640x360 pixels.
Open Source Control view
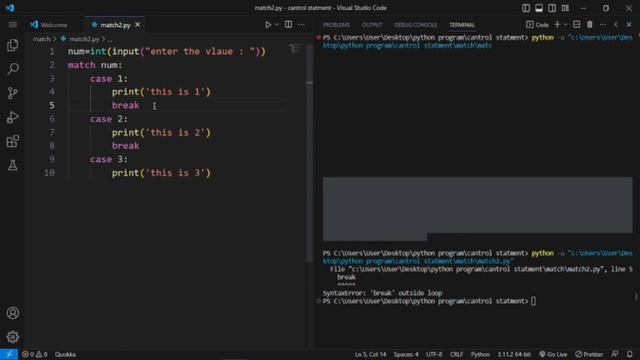tap(13, 93)
